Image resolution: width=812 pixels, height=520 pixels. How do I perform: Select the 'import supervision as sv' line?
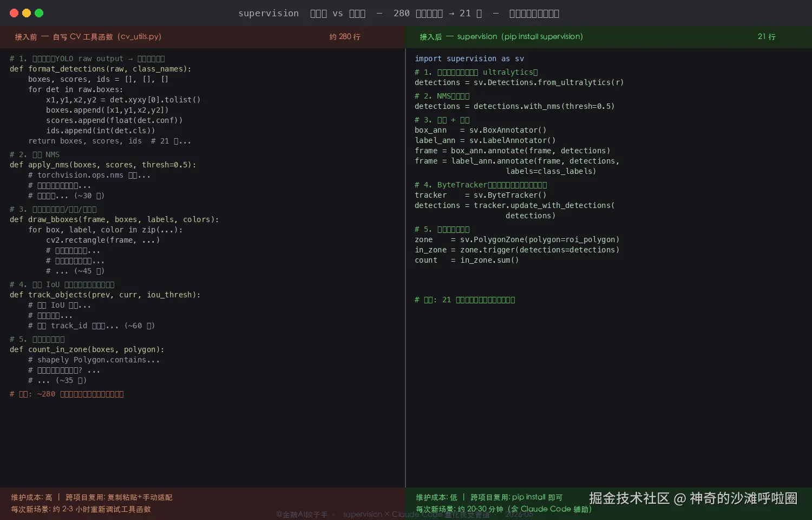click(x=469, y=58)
